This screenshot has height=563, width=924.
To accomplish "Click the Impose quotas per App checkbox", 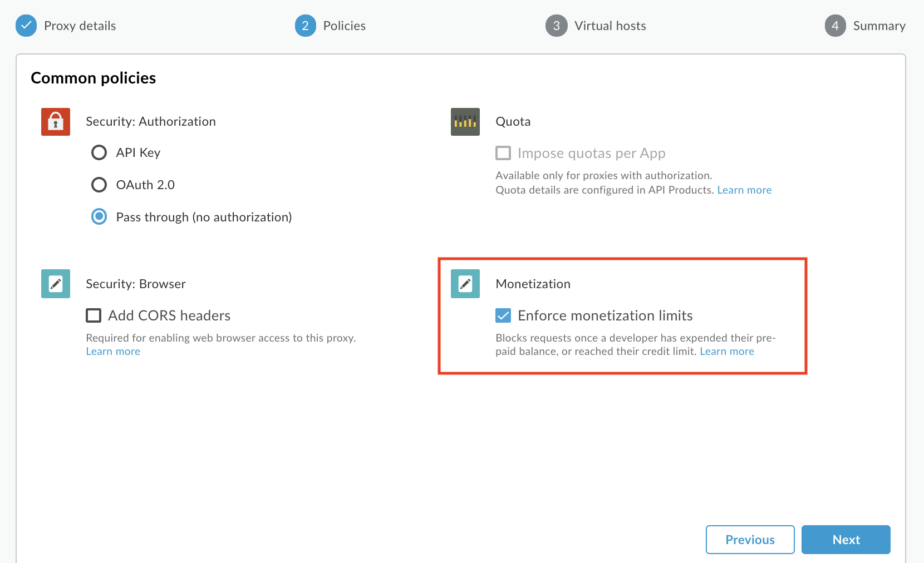I will click(x=503, y=153).
